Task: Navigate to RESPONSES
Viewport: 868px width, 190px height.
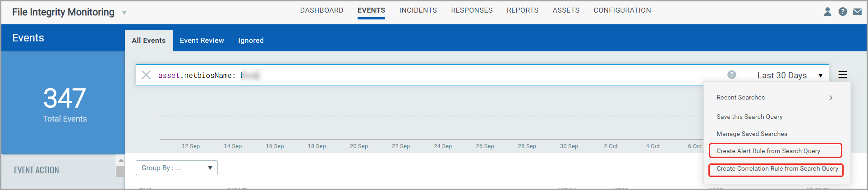Action: 472,10
